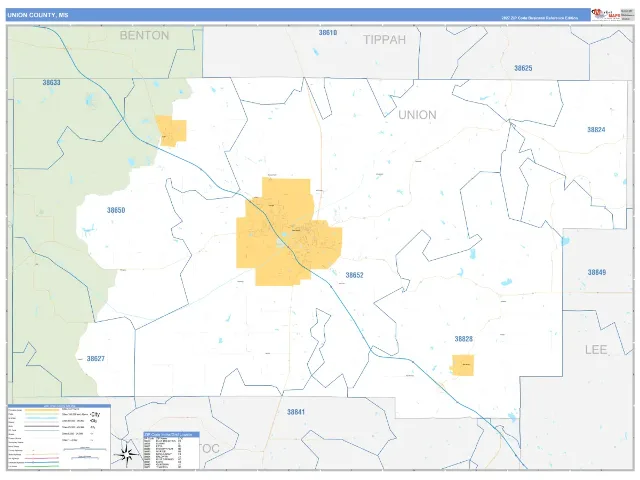The width and height of the screenshot is (640, 480).
Task: Select the ZIP code label 38849
Action: pyautogui.click(x=597, y=272)
